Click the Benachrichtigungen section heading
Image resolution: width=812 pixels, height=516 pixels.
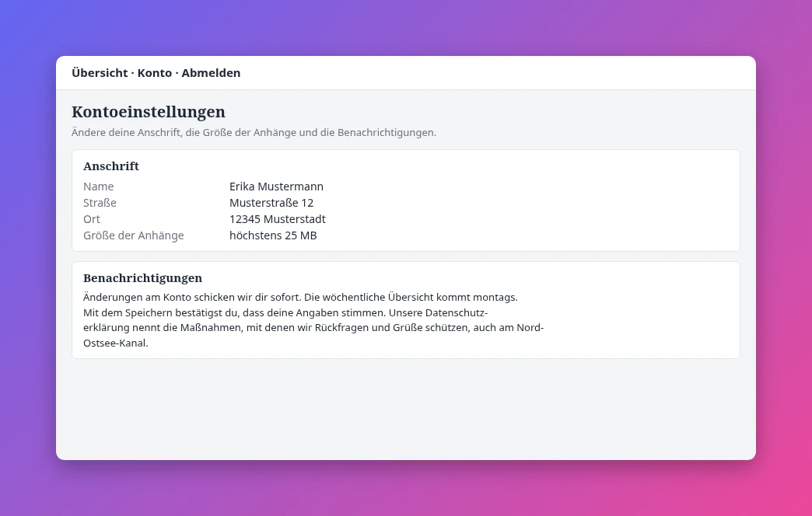142,278
